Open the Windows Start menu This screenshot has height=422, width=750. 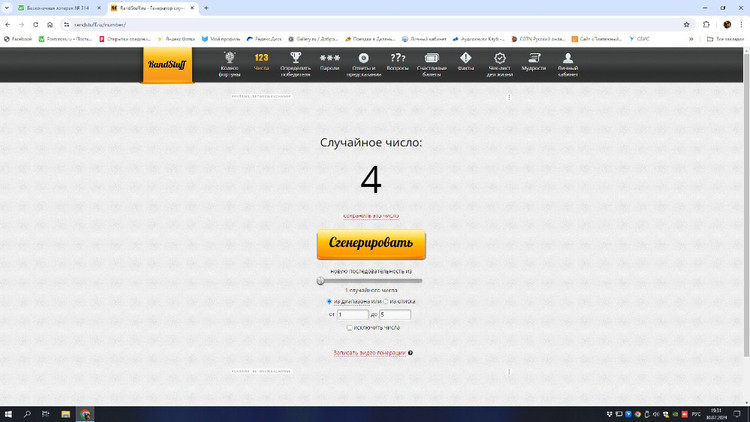pos(9,414)
